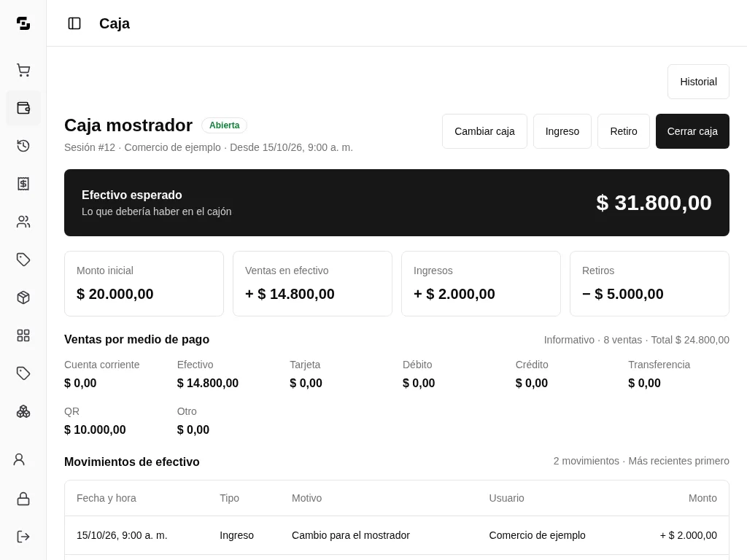Click the Tipo column header
Screen dimensions: 747x560
(229, 498)
